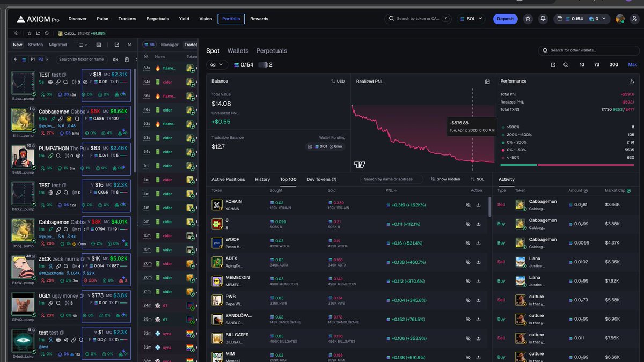Click the Realized PNL chart data point marker
This screenshot has height=362, width=644.
click(x=472, y=161)
